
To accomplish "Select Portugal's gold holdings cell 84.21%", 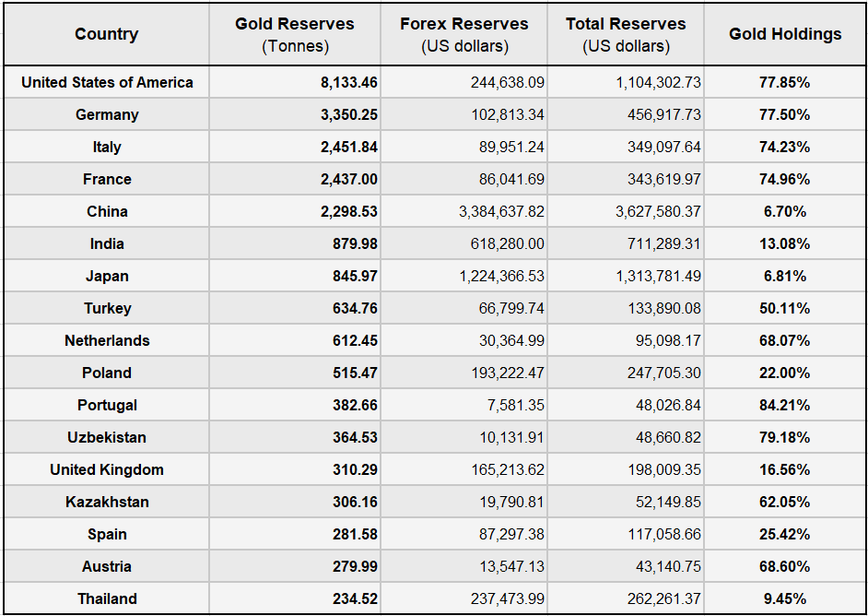I will point(785,405).
